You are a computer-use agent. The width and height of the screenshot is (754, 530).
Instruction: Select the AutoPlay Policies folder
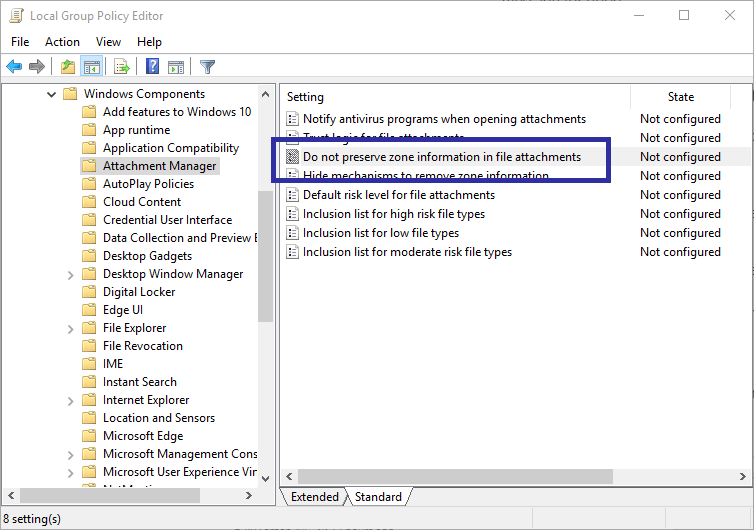pos(148,184)
